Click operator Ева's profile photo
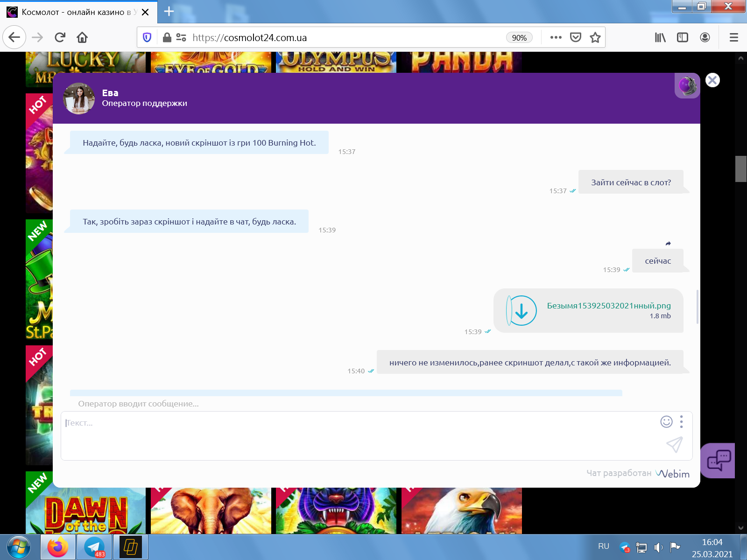Viewport: 747px width, 560px height. coord(79,98)
